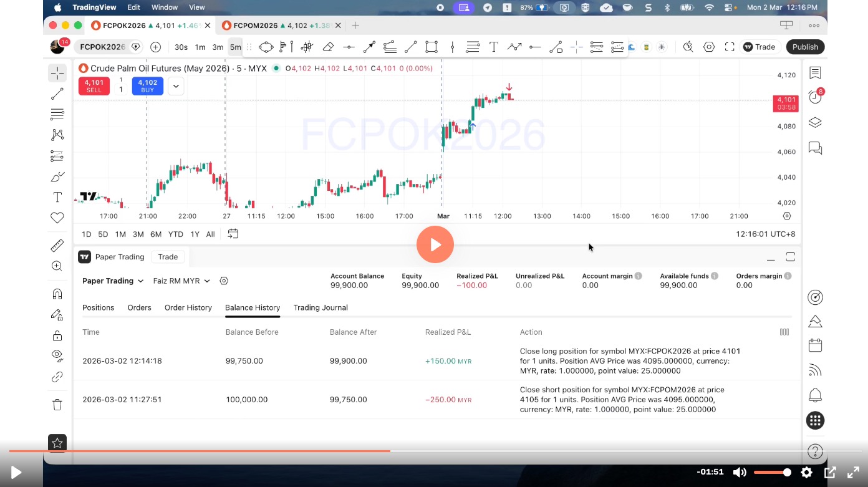Viewport: 868px width, 487px height.
Task: Open chart settings hexagon icon in top bar
Action: coord(709,47)
